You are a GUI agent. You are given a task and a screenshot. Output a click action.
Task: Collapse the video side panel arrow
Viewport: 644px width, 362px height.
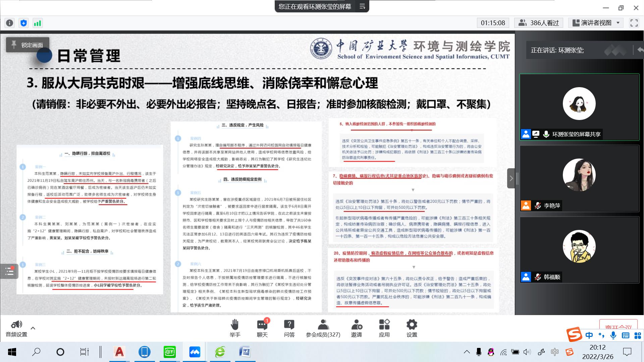[511, 178]
